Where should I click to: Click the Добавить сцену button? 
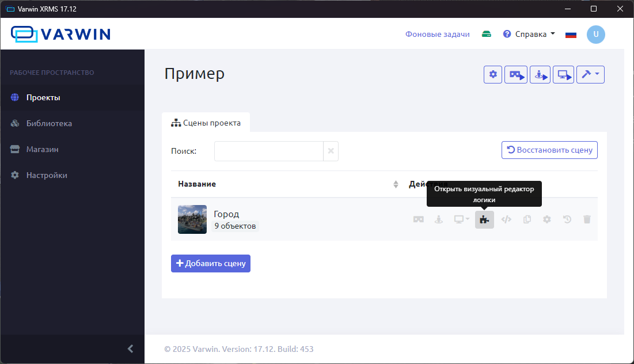pyautogui.click(x=211, y=263)
